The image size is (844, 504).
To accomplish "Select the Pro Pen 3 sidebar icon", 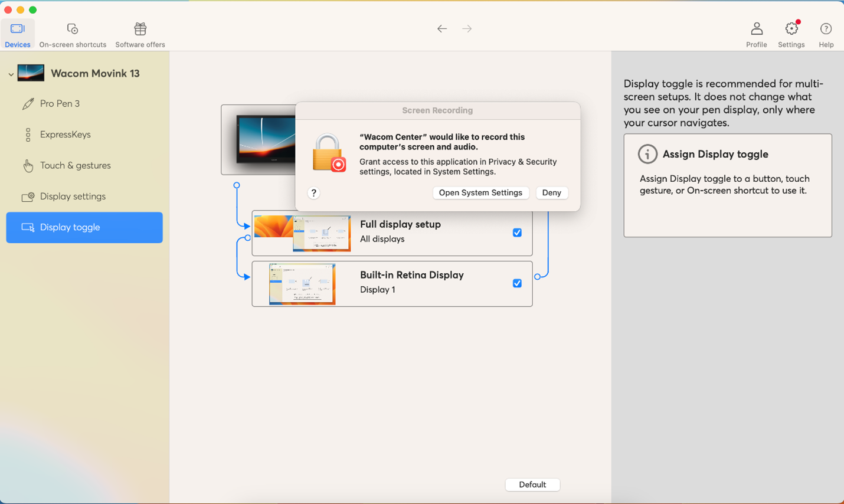I will point(28,103).
